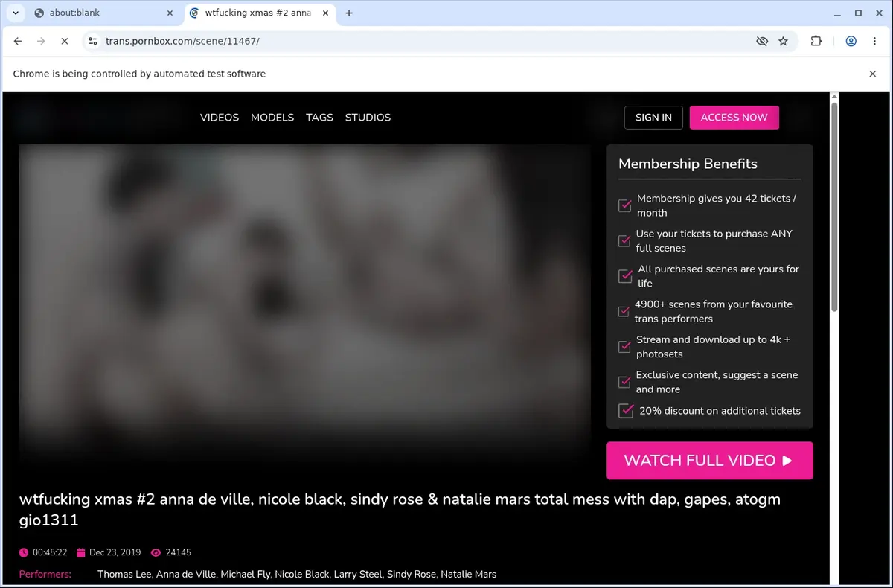Screen dimensions: 893x588
Task: Open performer link Michael Fly
Action: 245,575
